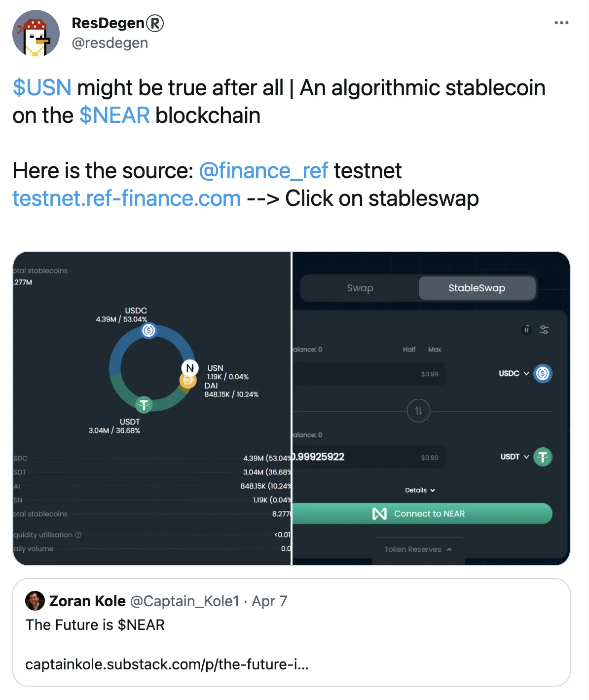Click Zoran Kole's small avatar

pos(35,601)
